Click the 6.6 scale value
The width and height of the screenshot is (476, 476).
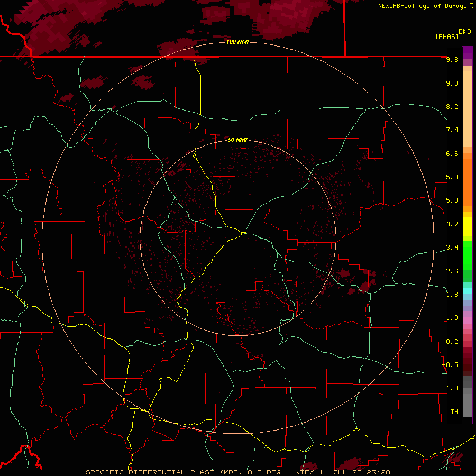[452, 153]
